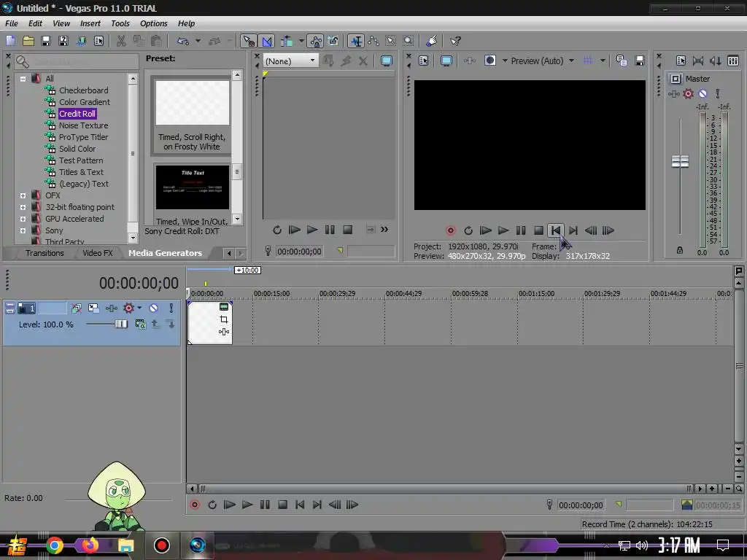Open Master FX gear icon

click(x=688, y=94)
